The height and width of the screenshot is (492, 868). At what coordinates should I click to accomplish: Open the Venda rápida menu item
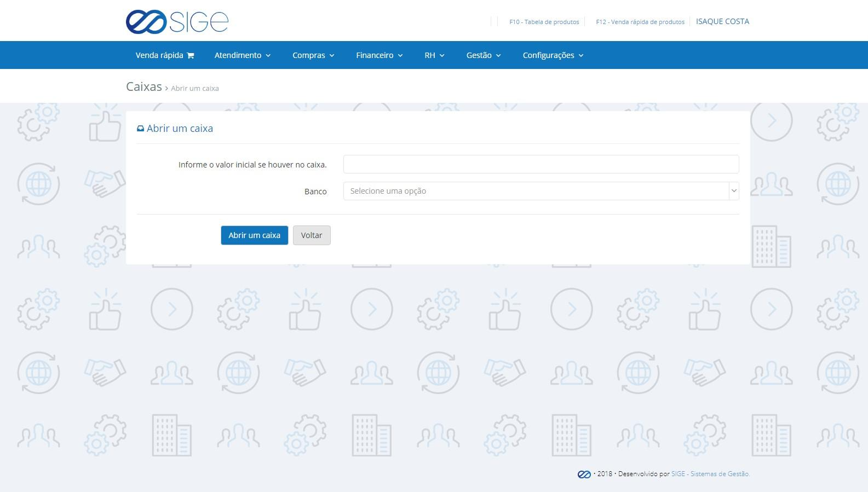[x=165, y=55]
